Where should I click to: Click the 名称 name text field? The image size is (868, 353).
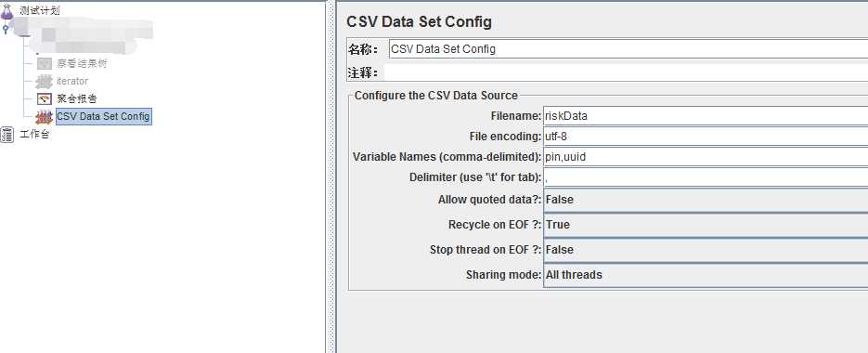point(628,48)
